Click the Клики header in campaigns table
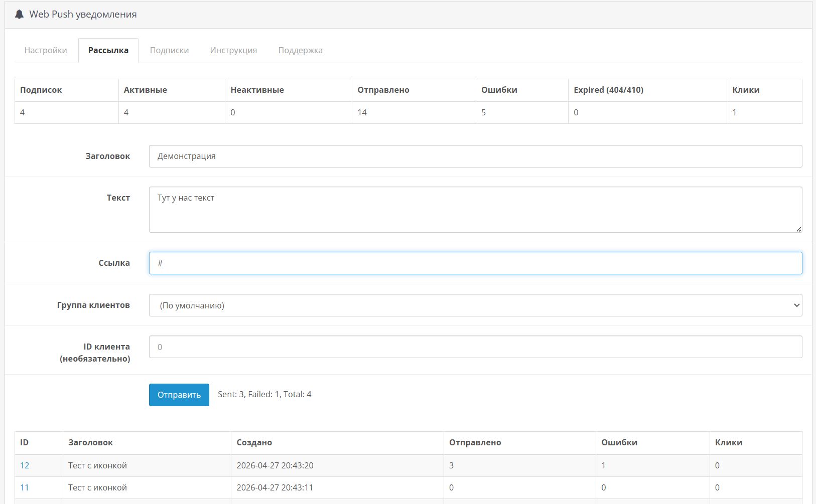 (728, 442)
